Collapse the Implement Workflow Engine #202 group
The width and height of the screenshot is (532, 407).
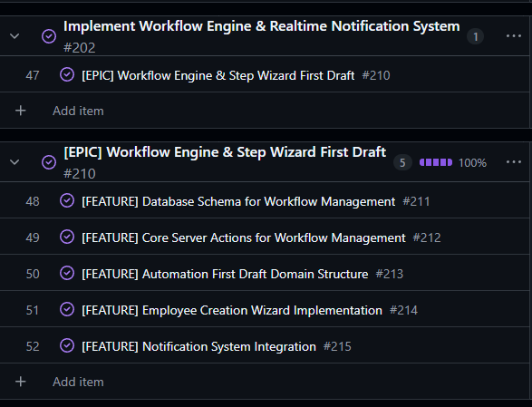point(15,36)
